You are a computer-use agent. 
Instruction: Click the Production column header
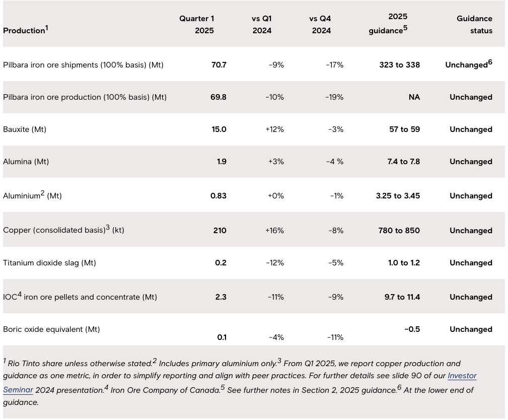pos(26,30)
